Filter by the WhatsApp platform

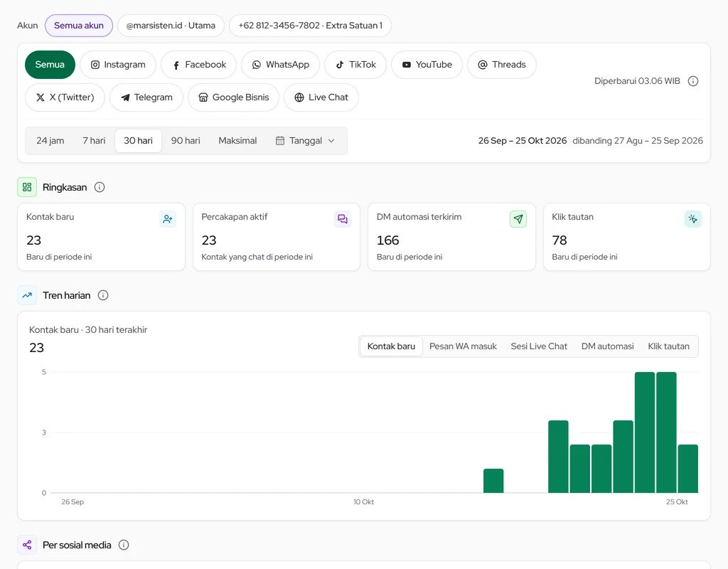coord(280,65)
